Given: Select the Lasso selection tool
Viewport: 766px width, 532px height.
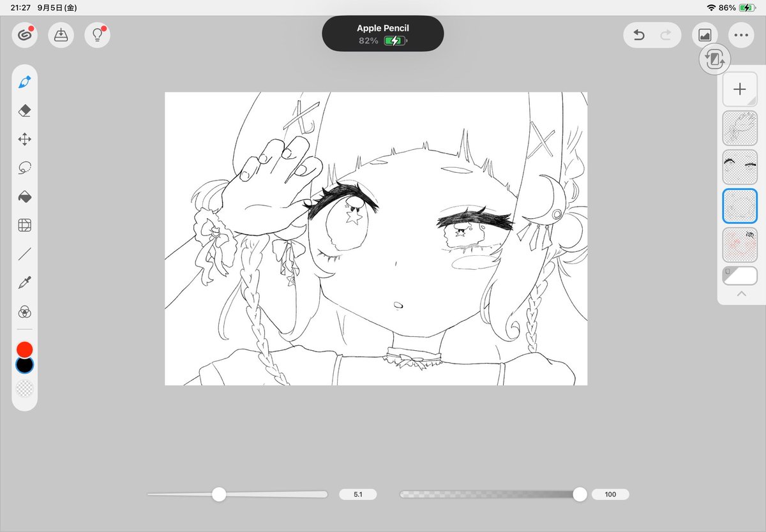Looking at the screenshot, I should 25,168.
